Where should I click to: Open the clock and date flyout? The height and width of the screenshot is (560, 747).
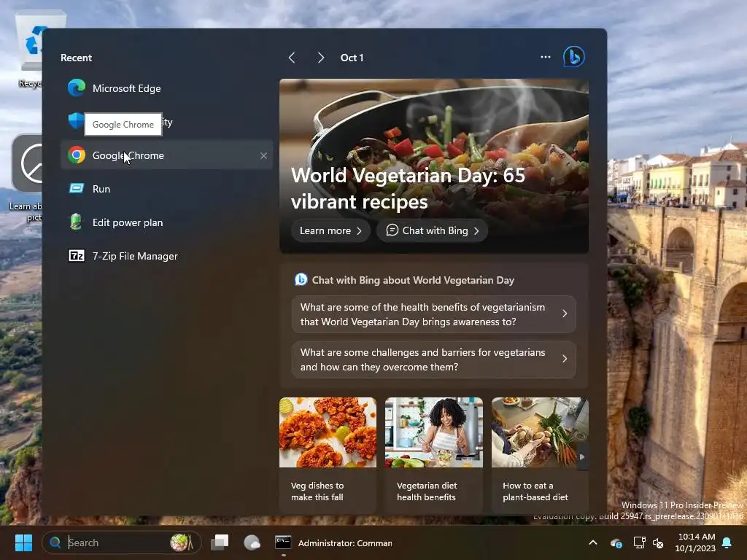coord(696,542)
